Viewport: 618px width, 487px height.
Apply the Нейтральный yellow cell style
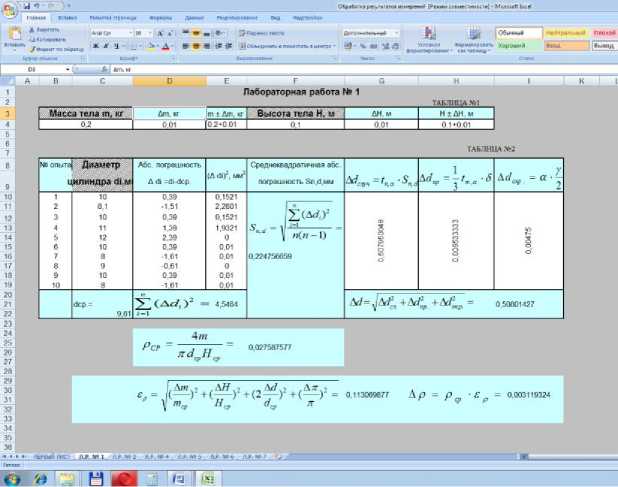pyautogui.click(x=564, y=32)
